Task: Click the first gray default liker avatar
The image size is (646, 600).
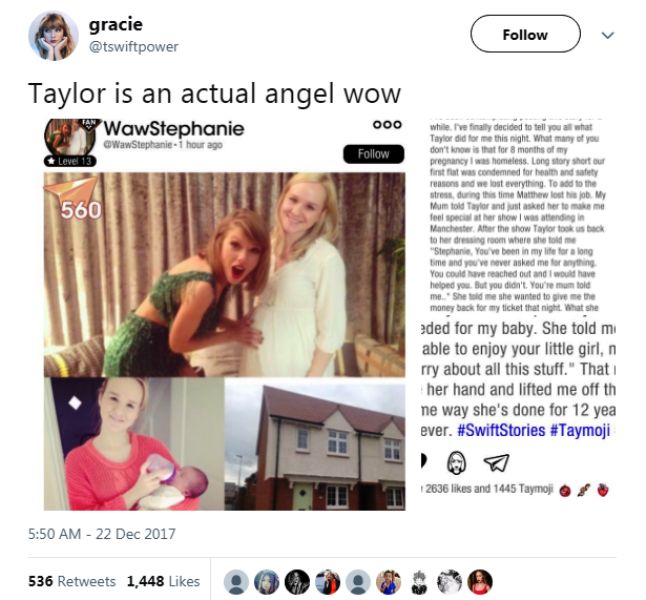Action: tap(236, 582)
